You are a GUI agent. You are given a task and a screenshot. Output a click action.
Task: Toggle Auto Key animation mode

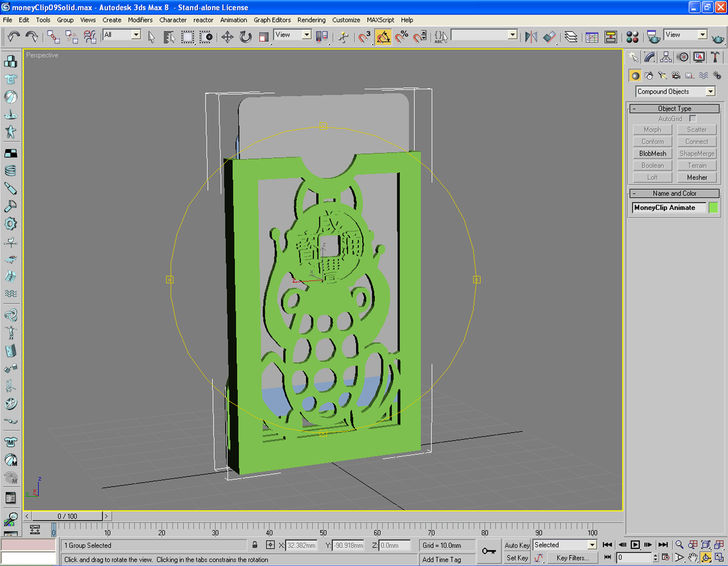[517, 545]
